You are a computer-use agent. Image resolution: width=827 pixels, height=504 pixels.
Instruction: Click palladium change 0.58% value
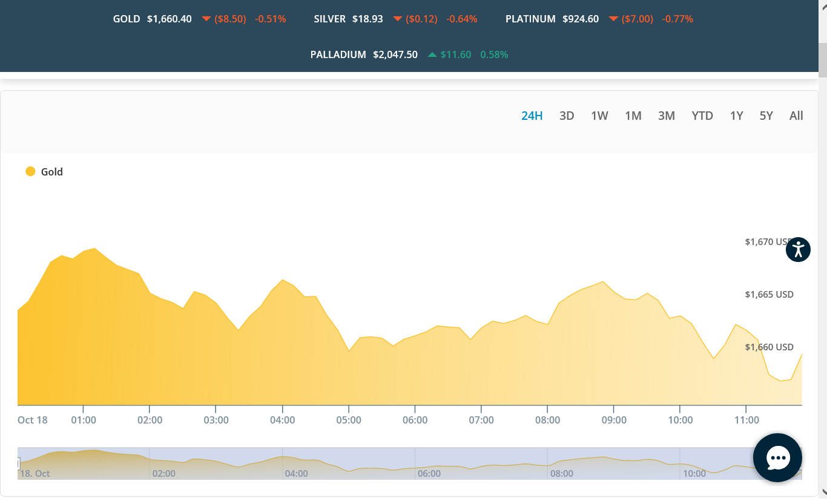[x=494, y=54]
